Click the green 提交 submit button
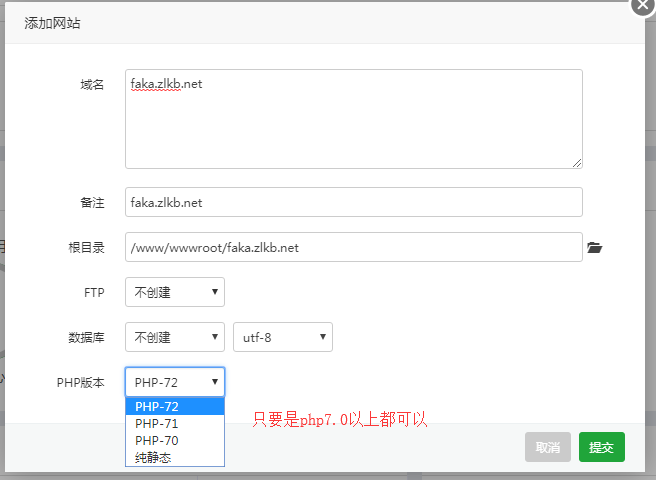This screenshot has width=656, height=480. click(x=602, y=447)
